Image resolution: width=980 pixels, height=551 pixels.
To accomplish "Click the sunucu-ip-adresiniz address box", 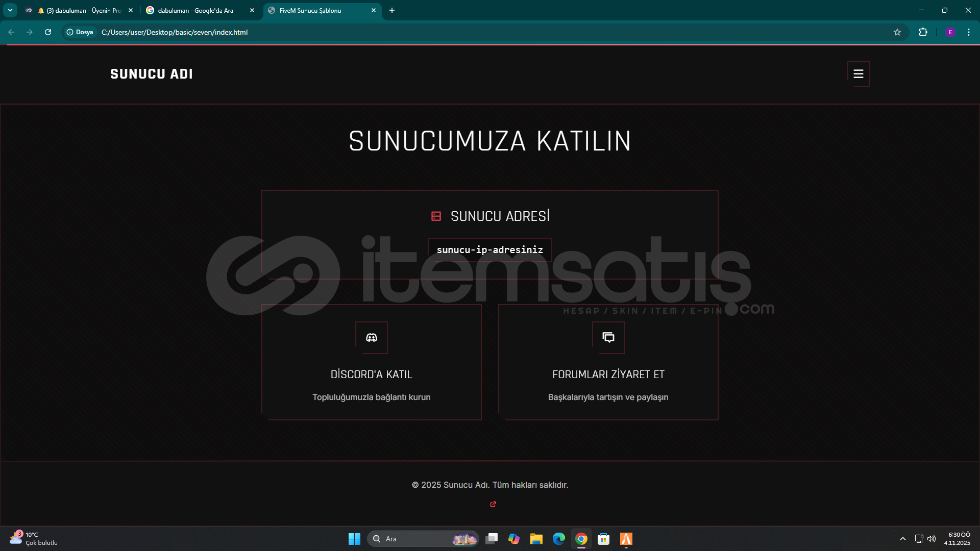I will [x=489, y=250].
